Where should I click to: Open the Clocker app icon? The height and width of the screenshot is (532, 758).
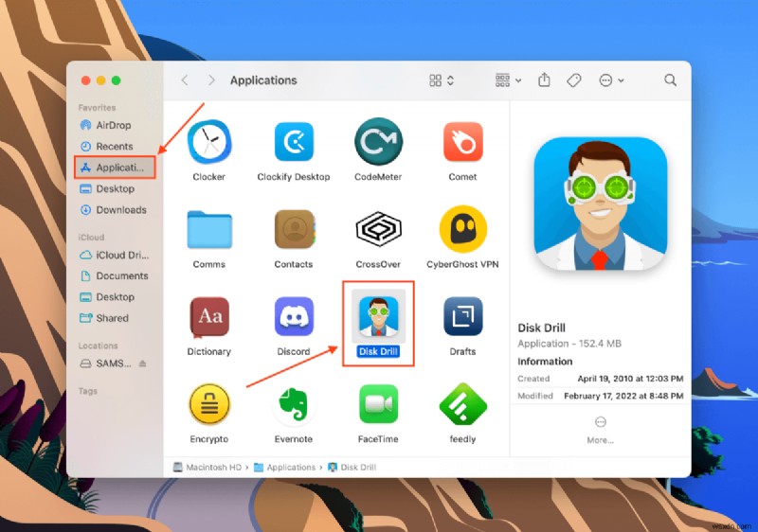pyautogui.click(x=208, y=143)
